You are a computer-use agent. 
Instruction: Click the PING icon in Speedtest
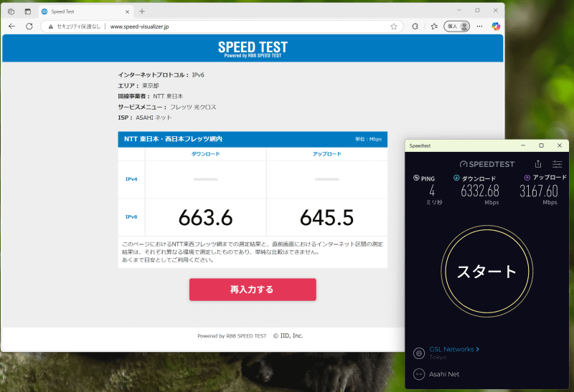point(416,178)
